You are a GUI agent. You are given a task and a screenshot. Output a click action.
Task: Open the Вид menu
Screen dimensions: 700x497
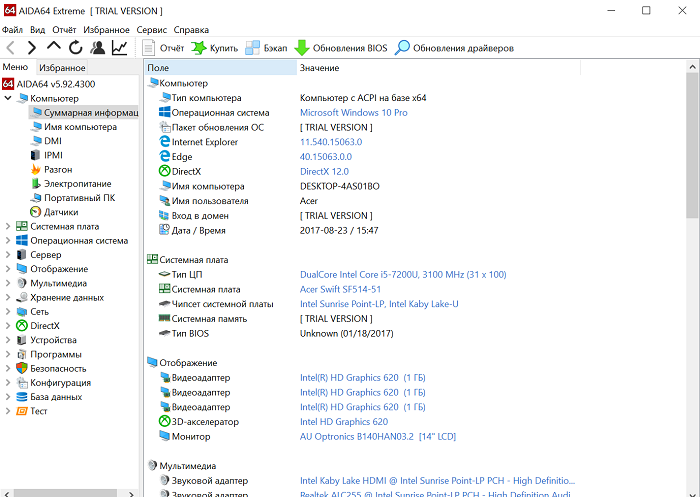click(x=38, y=30)
